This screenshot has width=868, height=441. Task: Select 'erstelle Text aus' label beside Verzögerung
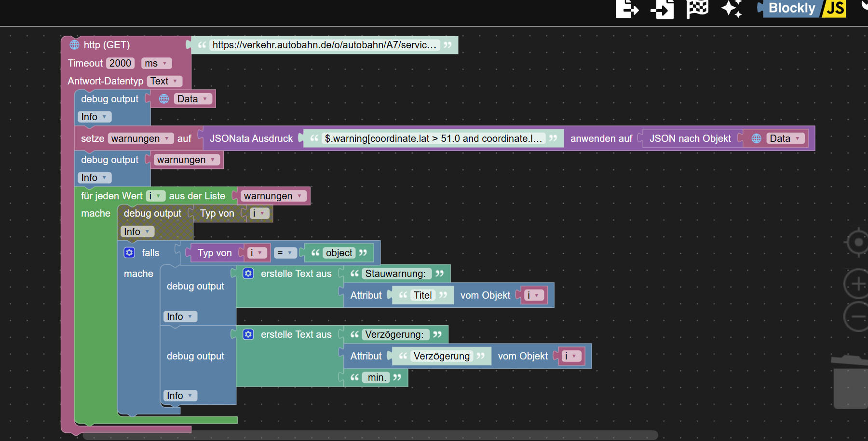(x=297, y=334)
